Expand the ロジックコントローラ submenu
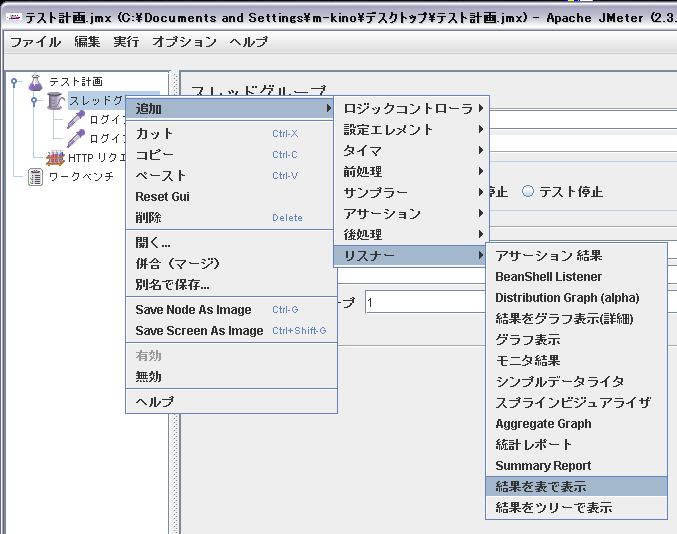 [409, 108]
